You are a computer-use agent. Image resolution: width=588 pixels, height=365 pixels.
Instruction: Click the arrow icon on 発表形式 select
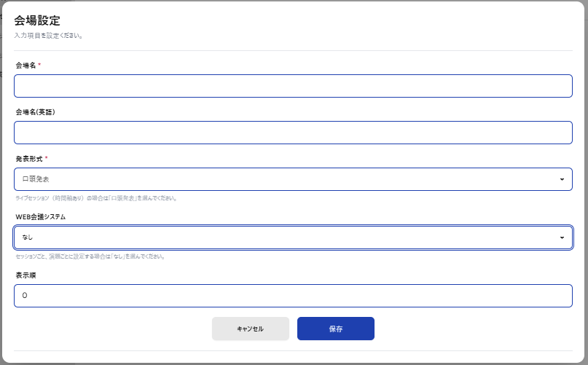pos(562,179)
